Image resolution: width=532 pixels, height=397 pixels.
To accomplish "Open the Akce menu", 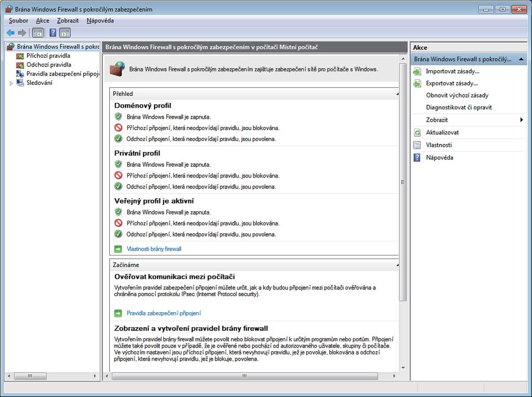I will coord(43,20).
